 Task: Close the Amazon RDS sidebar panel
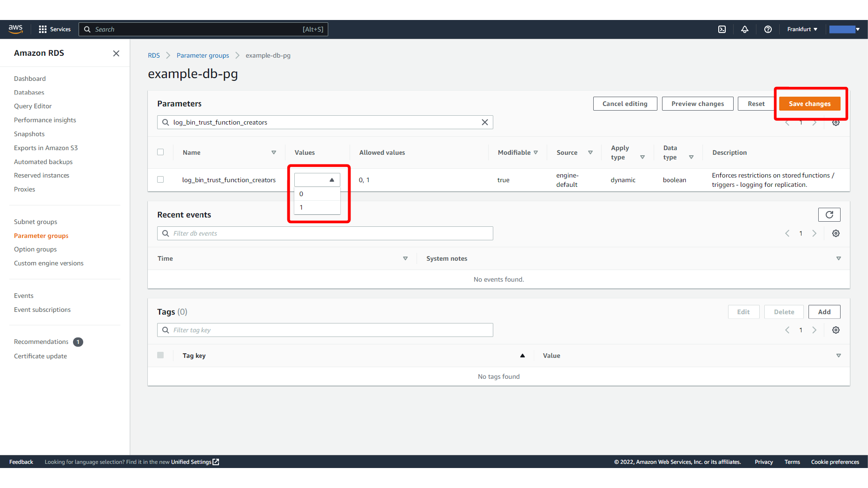[116, 53]
